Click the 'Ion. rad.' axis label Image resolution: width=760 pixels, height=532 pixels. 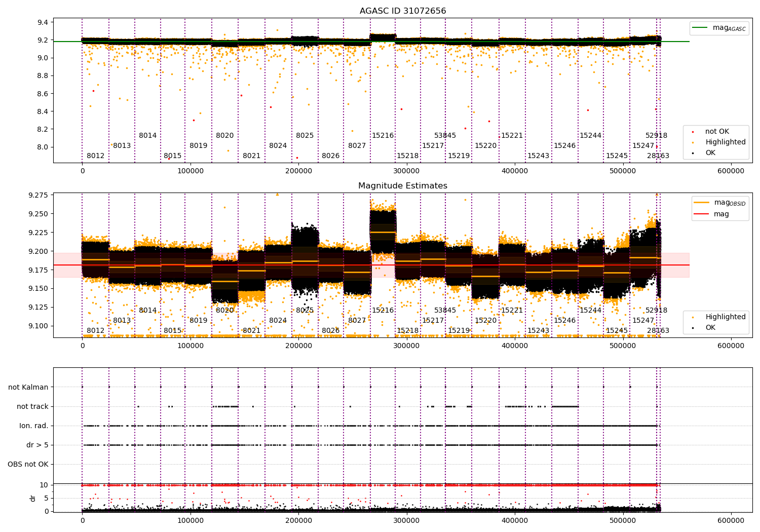(x=34, y=426)
